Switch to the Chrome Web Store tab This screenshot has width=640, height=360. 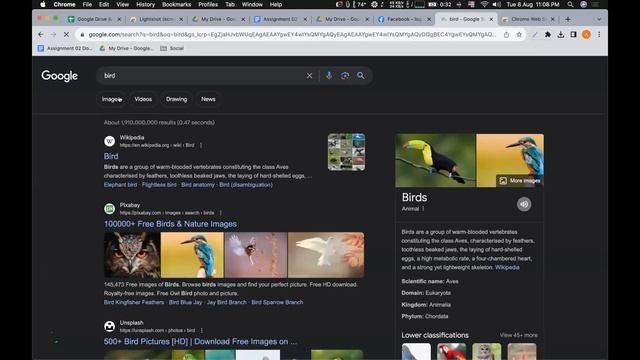(x=528, y=19)
